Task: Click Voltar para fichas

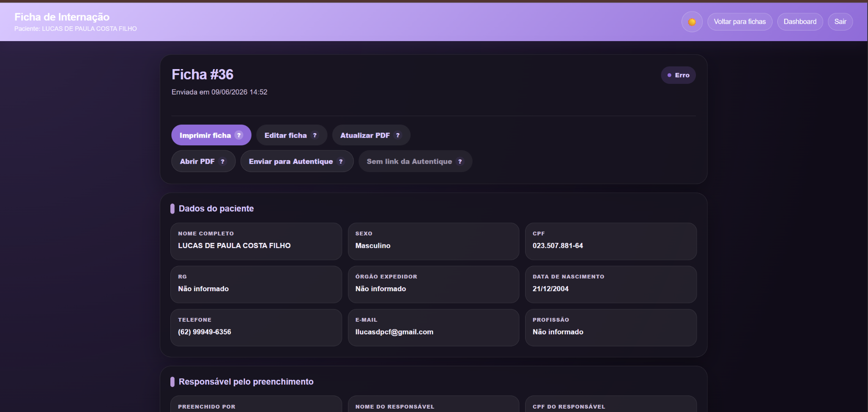Action: pos(740,22)
